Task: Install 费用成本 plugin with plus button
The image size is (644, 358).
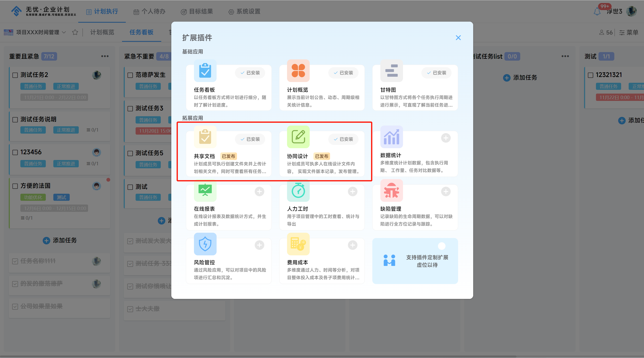Action: (x=352, y=245)
